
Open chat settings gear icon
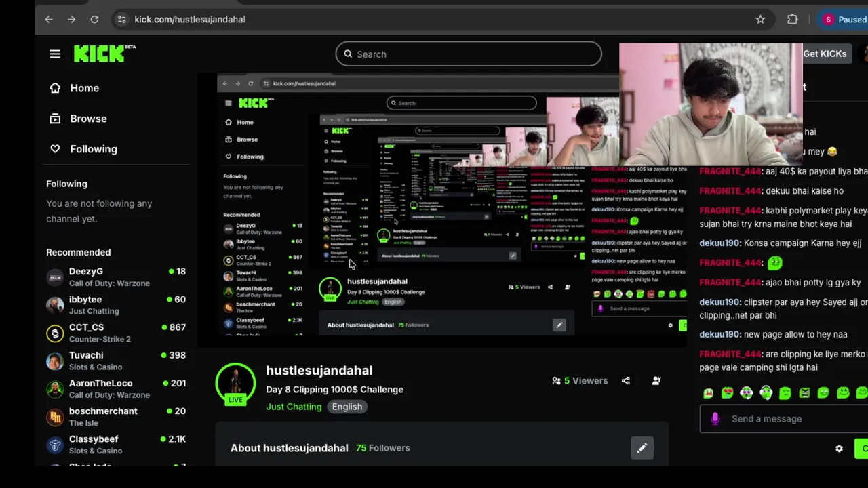click(839, 449)
